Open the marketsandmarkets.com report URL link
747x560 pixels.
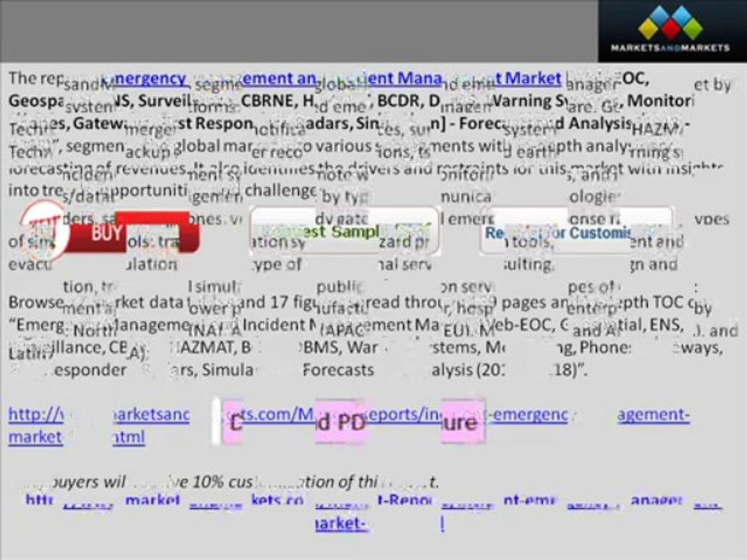[349, 425]
